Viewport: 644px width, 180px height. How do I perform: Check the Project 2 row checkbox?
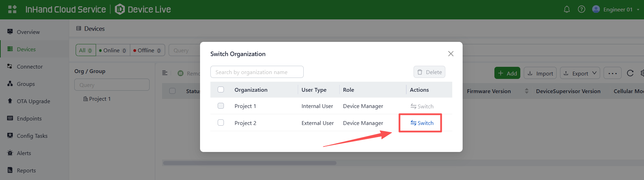(221, 123)
